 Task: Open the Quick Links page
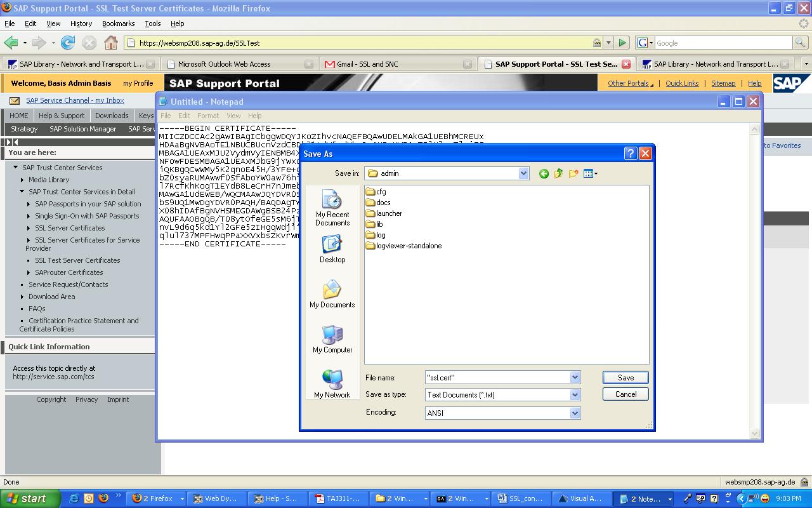tap(682, 83)
